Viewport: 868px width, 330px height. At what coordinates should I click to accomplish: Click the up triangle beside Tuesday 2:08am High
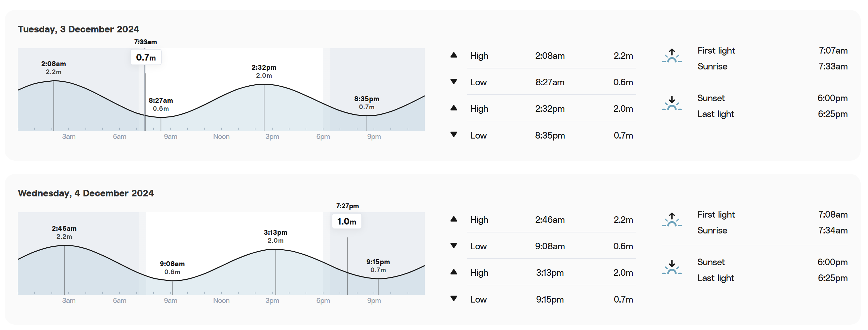click(453, 55)
